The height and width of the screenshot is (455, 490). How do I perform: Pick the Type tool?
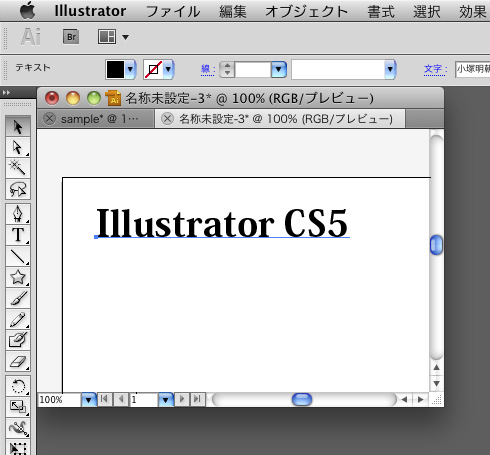[18, 235]
